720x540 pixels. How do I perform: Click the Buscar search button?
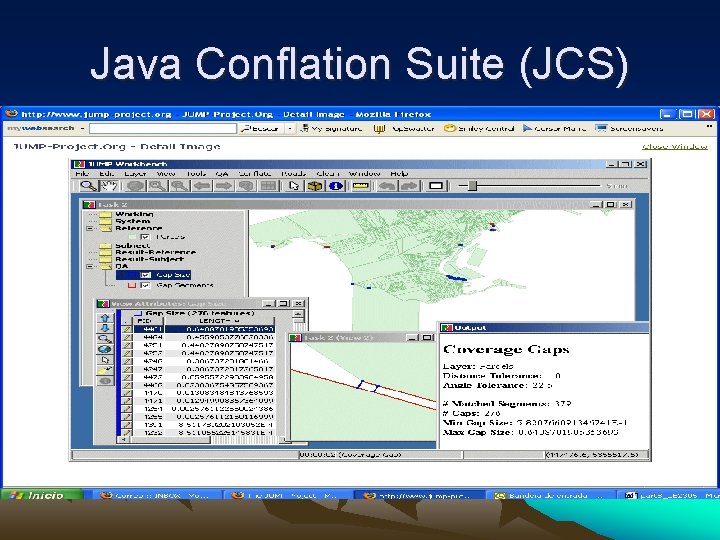click(x=261, y=129)
